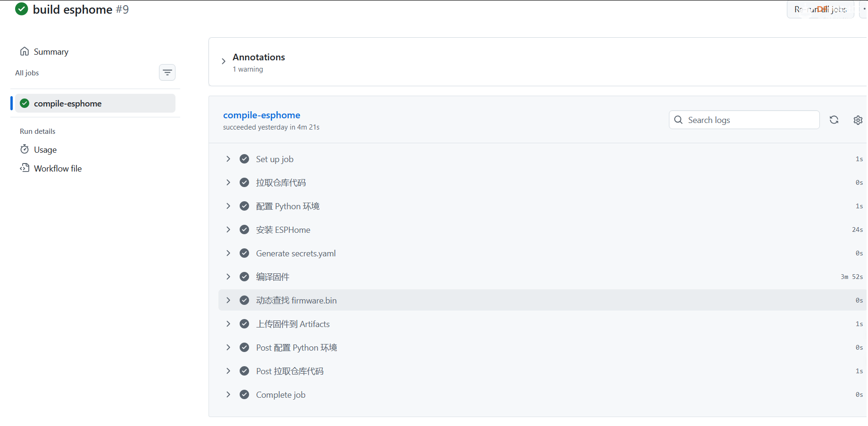Image resolution: width=868 pixels, height=426 pixels.
Task: Expand the 上传固件到 Artifacts step
Action: click(x=228, y=324)
